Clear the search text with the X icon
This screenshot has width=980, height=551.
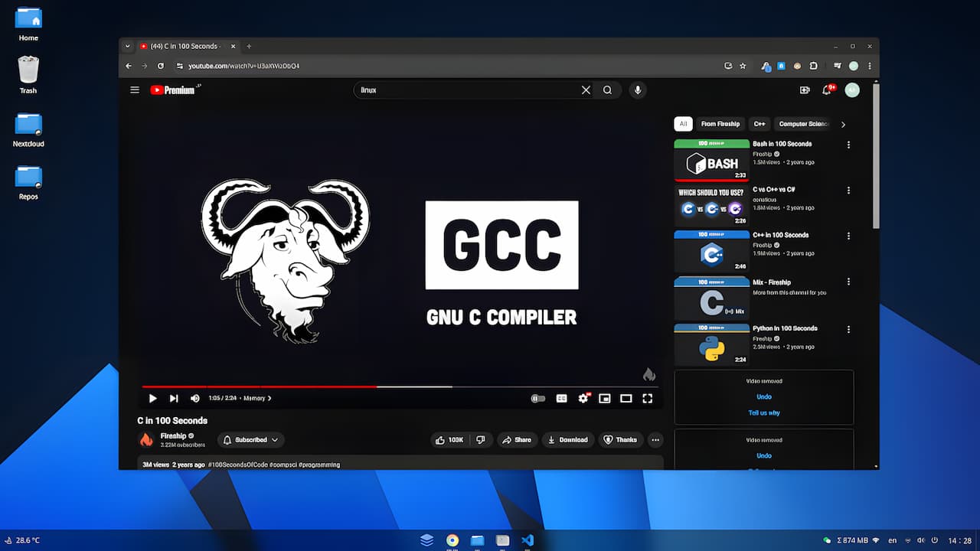pos(586,90)
